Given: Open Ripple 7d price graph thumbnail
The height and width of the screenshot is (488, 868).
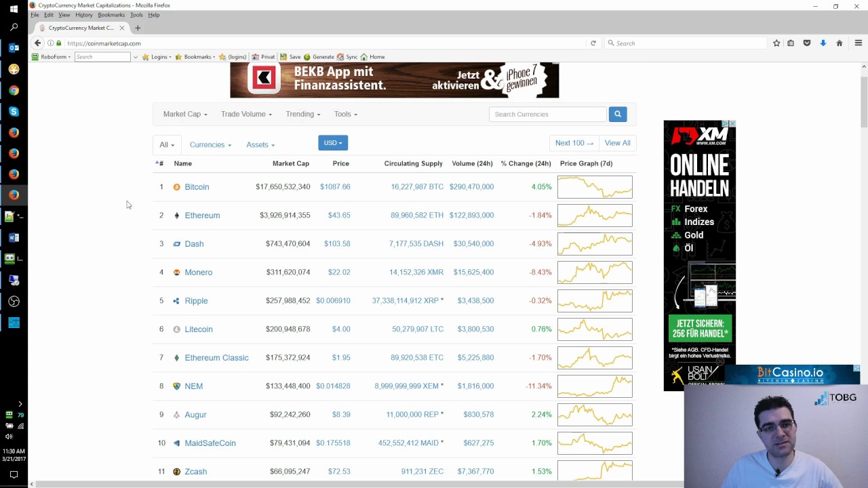Looking at the screenshot, I should [595, 301].
